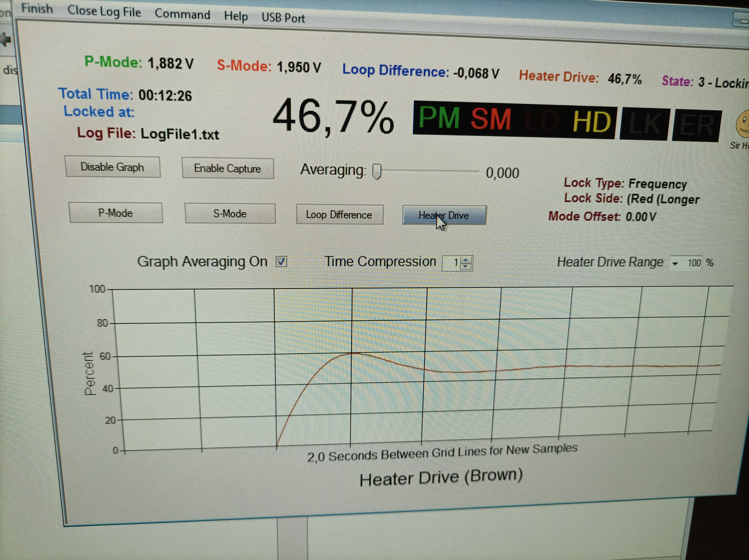
Task: Toggle the Graph Averaging On checkbox
Action: pos(281,261)
